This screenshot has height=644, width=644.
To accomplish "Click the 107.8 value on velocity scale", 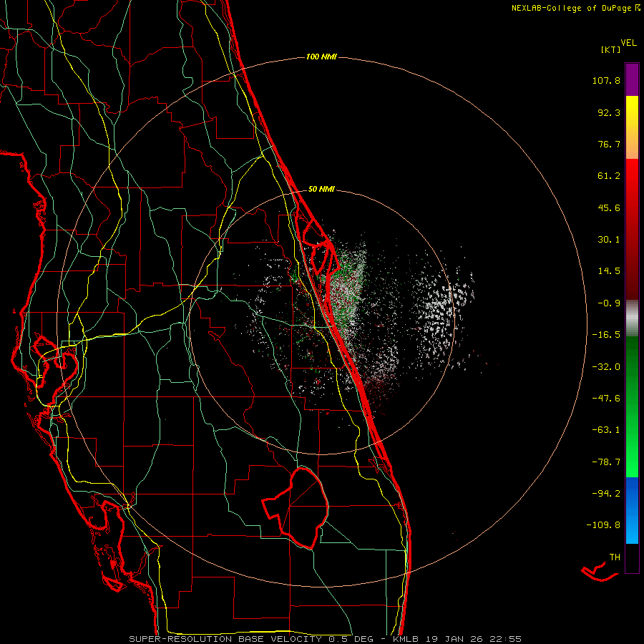I will (606, 80).
